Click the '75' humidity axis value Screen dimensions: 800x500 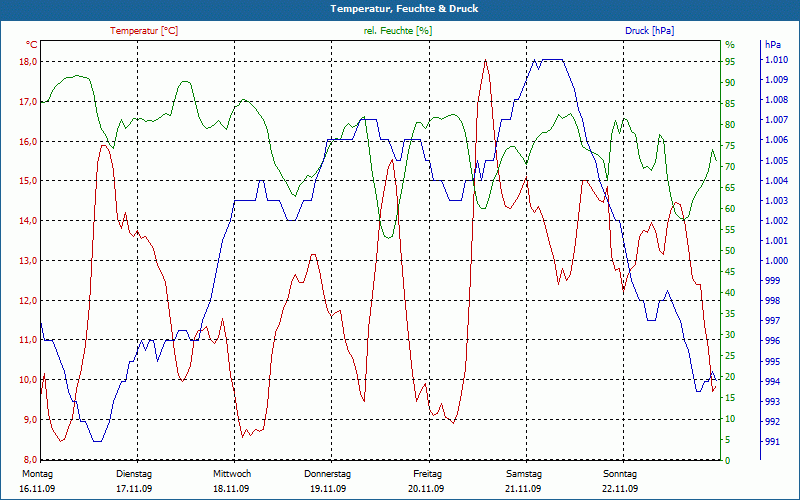730,145
